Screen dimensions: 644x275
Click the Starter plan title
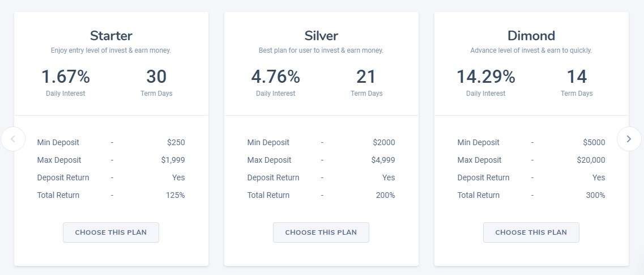[111, 36]
